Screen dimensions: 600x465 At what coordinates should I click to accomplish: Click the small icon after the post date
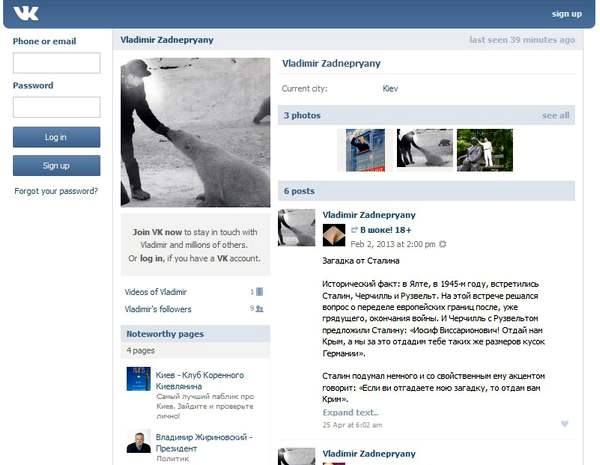[443, 244]
